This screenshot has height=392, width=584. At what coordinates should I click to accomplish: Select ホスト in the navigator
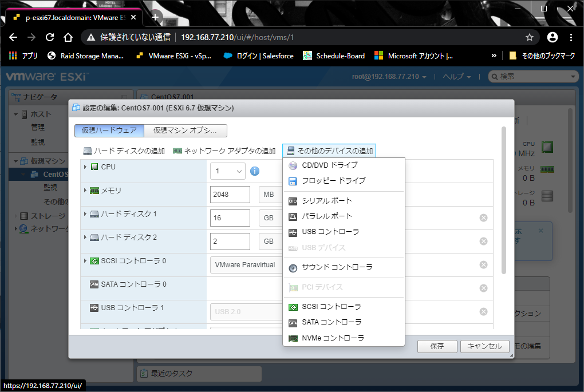pyautogui.click(x=41, y=114)
